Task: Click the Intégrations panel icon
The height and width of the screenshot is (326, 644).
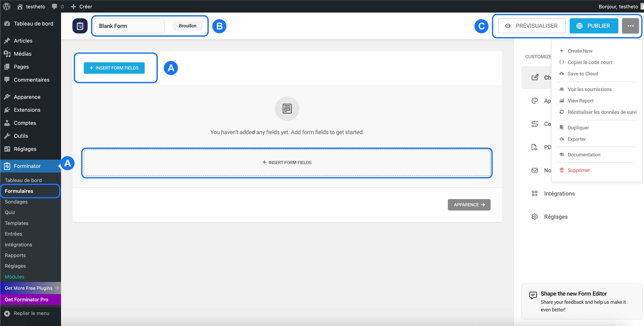Action: (x=535, y=193)
